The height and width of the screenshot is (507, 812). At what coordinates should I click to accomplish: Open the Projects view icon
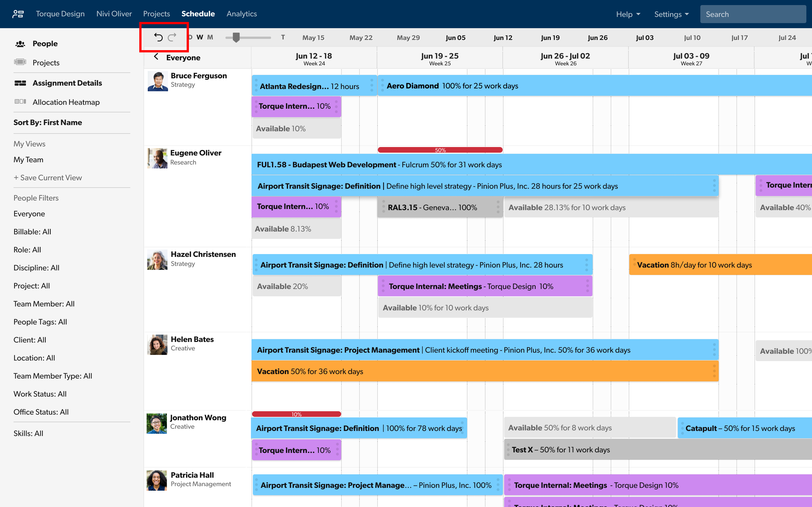(x=20, y=62)
